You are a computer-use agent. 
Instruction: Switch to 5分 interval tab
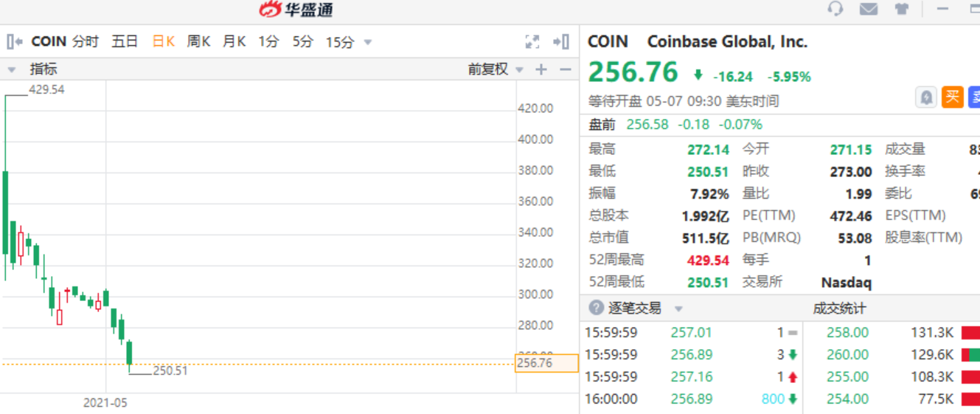click(302, 41)
